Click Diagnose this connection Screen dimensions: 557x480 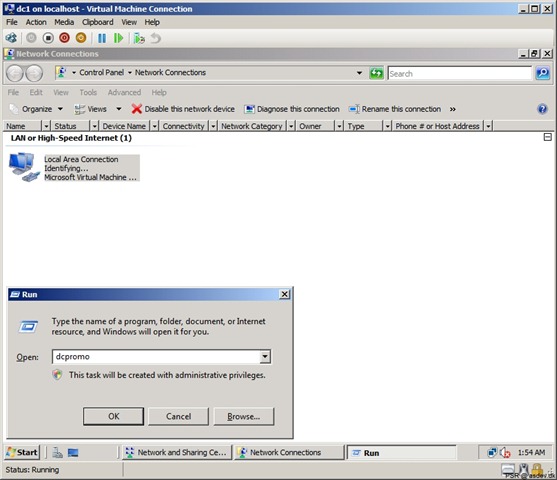coord(292,109)
